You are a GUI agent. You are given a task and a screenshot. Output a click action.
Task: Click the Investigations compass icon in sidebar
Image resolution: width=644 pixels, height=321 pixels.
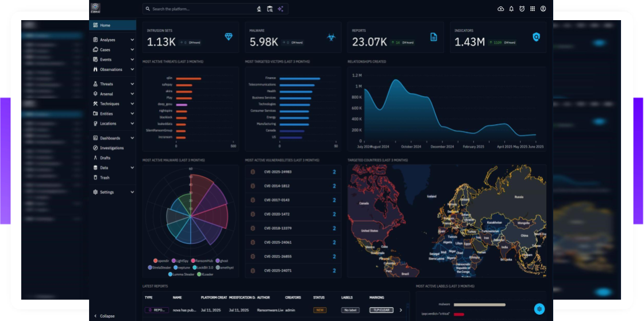pyautogui.click(x=95, y=148)
